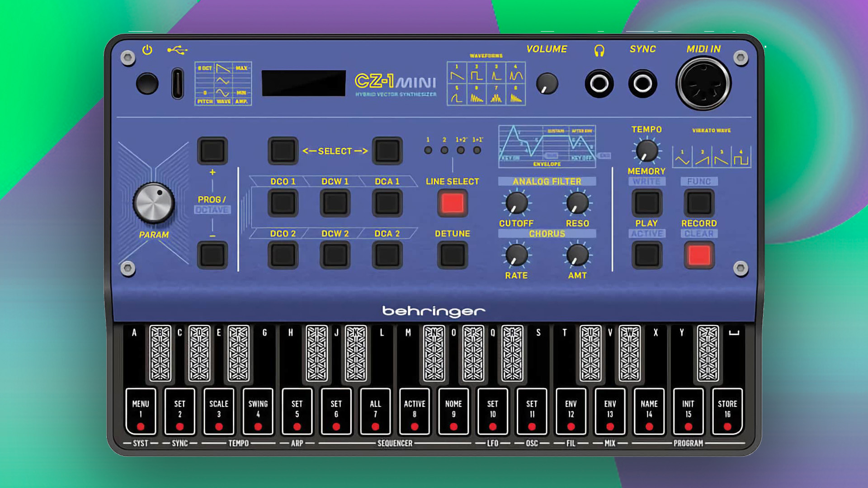The height and width of the screenshot is (488, 868).
Task: Select the DCA 2 button
Action: pyautogui.click(x=387, y=255)
